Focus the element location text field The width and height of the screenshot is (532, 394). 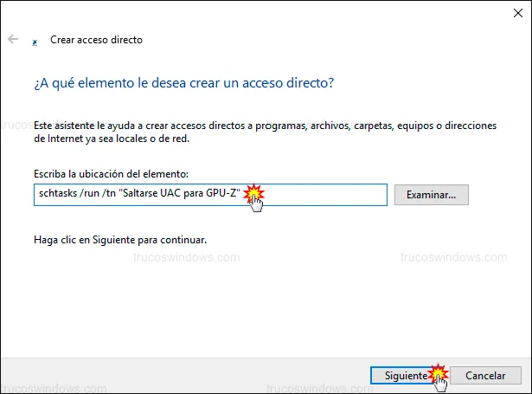click(320, 195)
